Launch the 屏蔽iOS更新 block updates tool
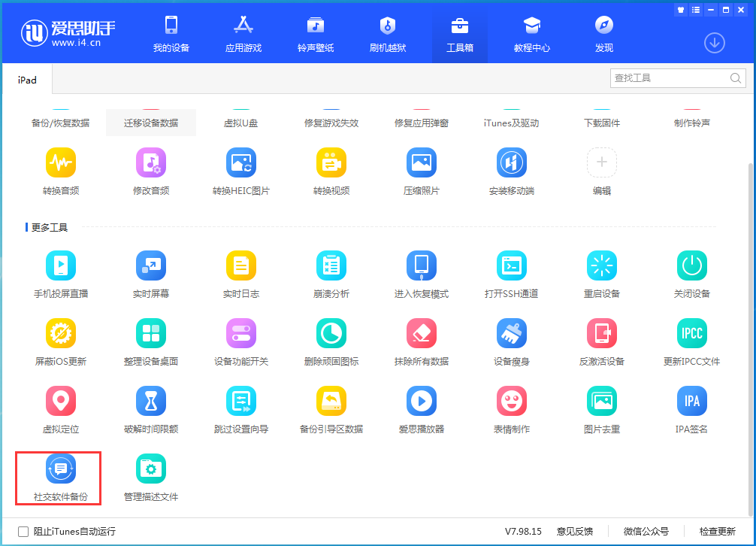756x546 pixels. 60,341
